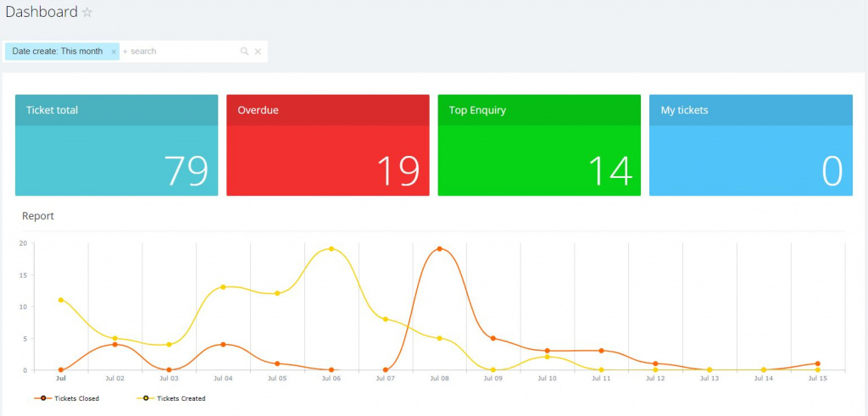This screenshot has height=416, width=868.
Task: Select the Tickets Closed peak at Jul 08
Action: click(x=439, y=249)
